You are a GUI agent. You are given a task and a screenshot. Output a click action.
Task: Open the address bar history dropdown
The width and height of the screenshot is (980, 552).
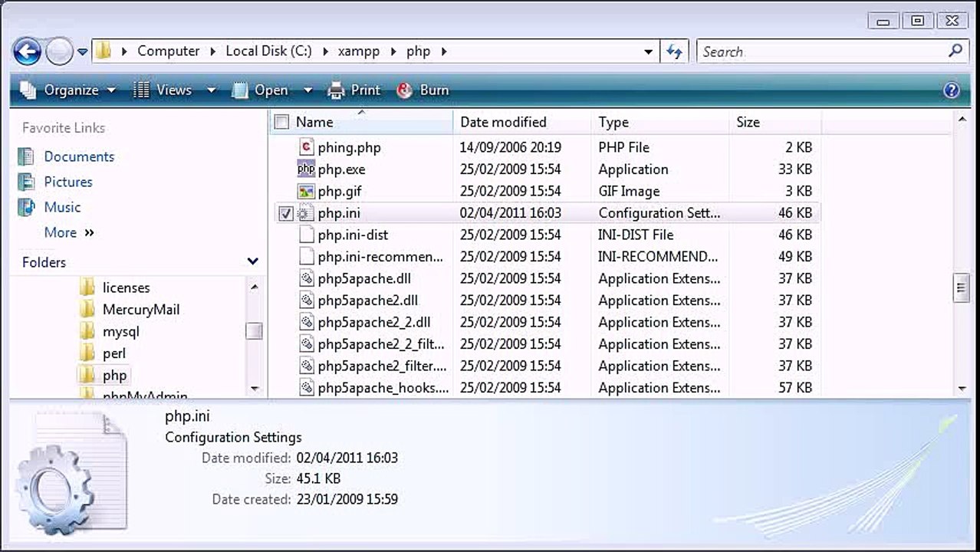coord(648,52)
